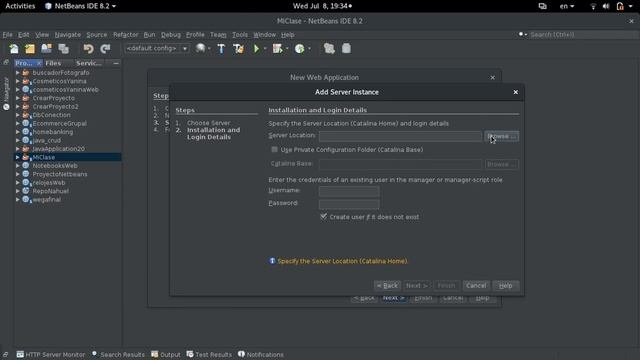
Task: Click the Open Project toolbar icon
Action: 47,49
